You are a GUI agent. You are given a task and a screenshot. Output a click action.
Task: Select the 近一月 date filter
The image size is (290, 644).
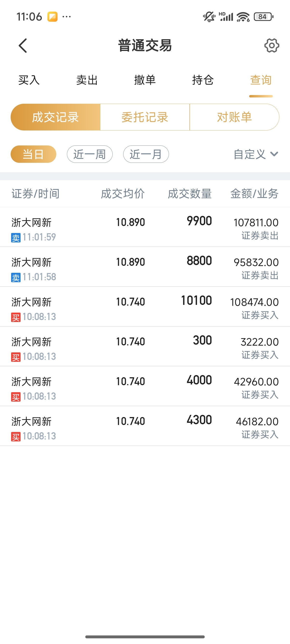[x=146, y=154]
